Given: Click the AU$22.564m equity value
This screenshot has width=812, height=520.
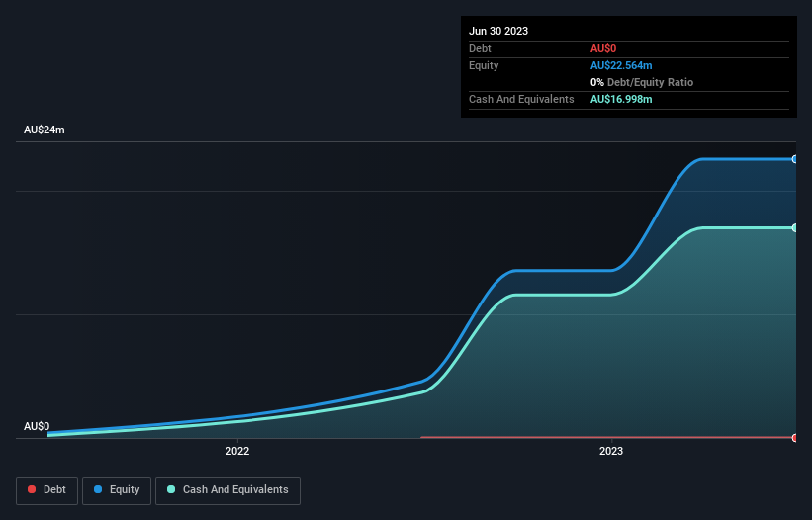Looking at the screenshot, I should [621, 65].
